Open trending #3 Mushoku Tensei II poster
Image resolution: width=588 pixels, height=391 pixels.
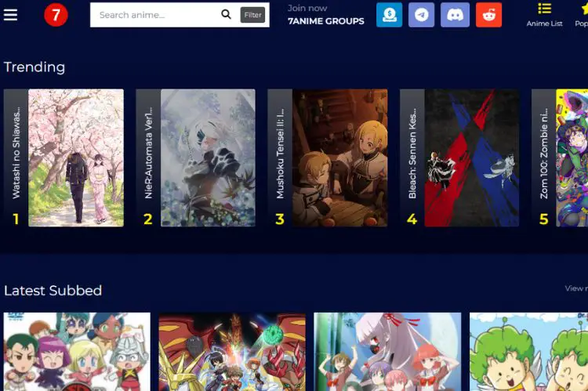[x=340, y=157]
